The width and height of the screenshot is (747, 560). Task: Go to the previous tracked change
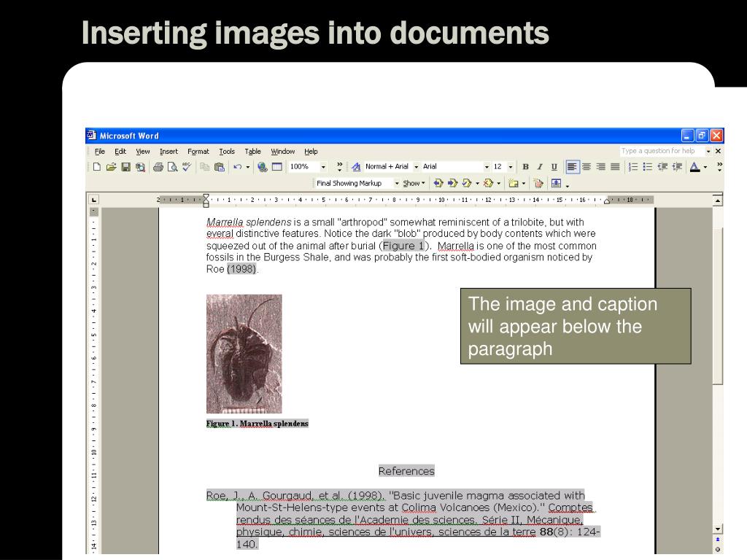pos(438,183)
